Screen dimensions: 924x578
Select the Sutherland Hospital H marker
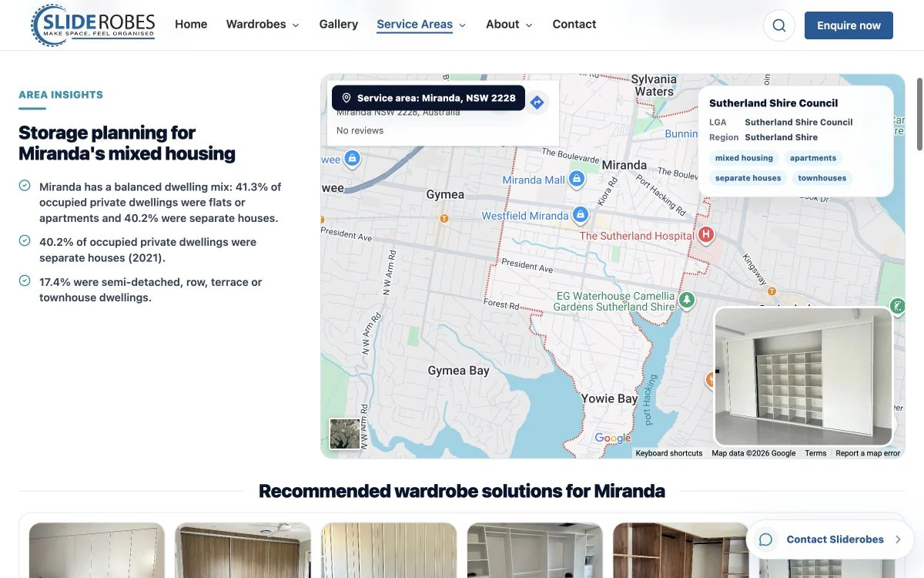[705, 234]
